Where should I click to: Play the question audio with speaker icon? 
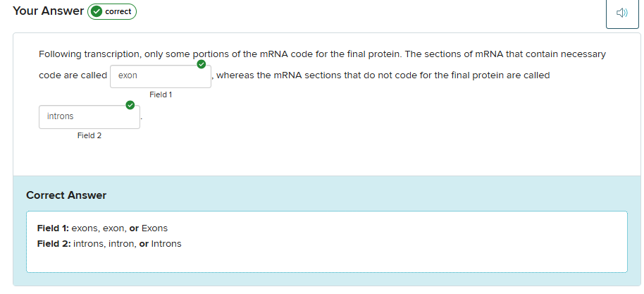pyautogui.click(x=621, y=13)
